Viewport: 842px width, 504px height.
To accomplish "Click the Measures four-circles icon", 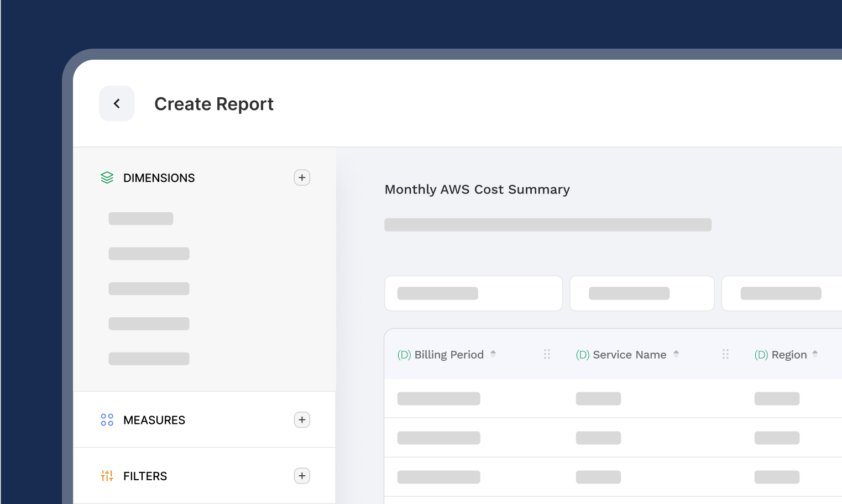I will point(107,420).
